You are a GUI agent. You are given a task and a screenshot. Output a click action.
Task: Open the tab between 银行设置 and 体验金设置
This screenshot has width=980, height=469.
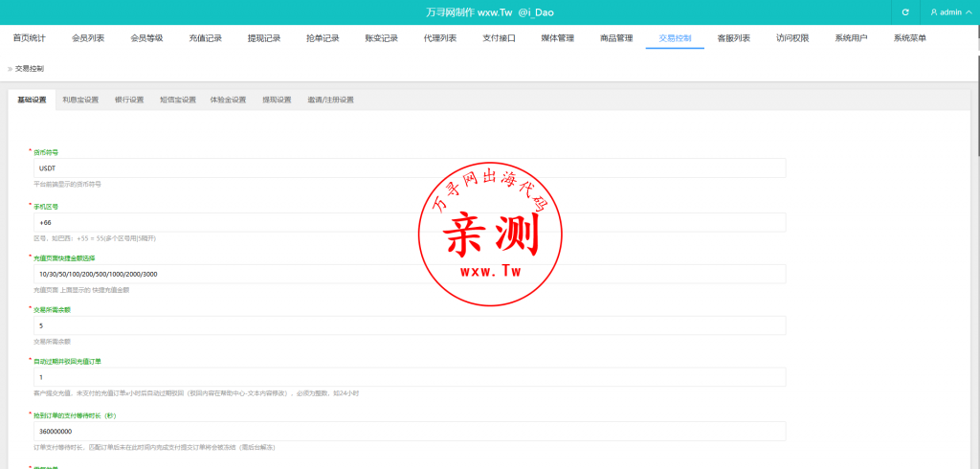pos(178,100)
